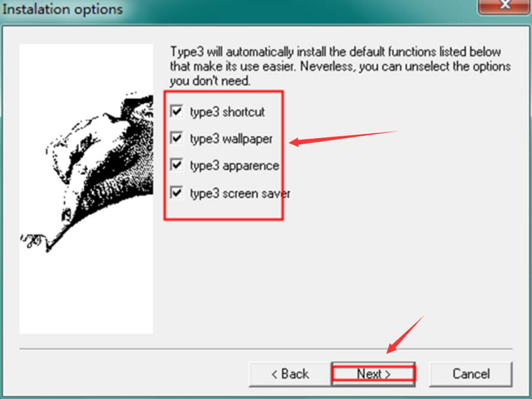The height and width of the screenshot is (399, 532).
Task: Click the red arrow pointing at the checkboxes
Action: [x=342, y=138]
